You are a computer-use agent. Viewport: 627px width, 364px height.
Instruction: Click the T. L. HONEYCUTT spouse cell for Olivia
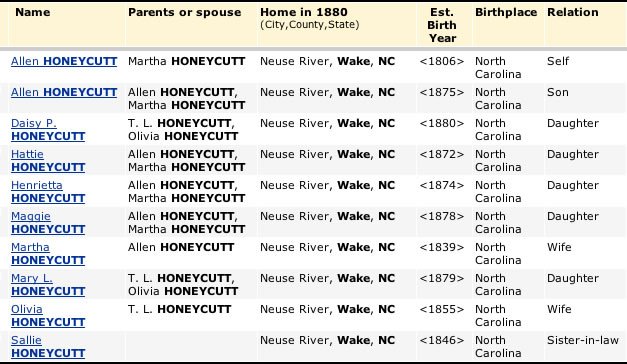click(180, 309)
